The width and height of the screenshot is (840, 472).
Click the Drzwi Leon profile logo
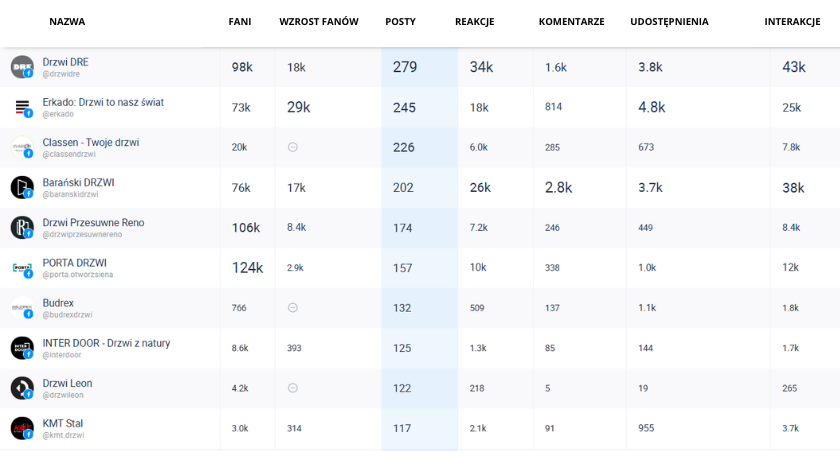(x=22, y=388)
